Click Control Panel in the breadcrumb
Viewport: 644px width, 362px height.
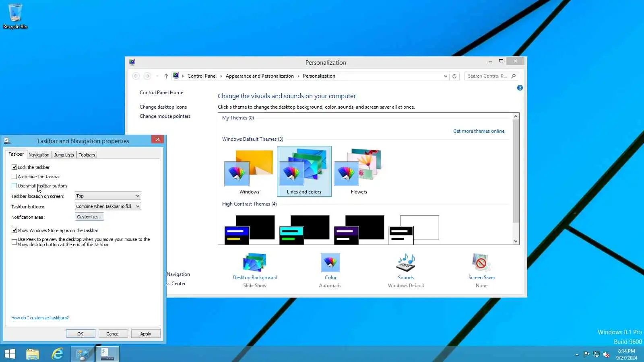pyautogui.click(x=202, y=76)
